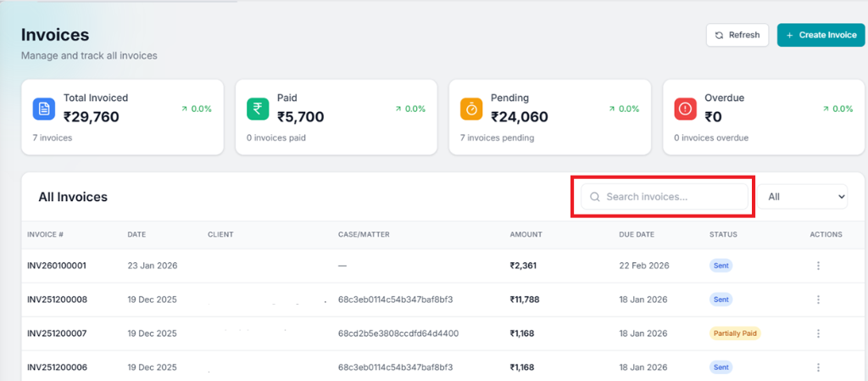This screenshot has height=381, width=868.
Task: Open actions menu for invoice INV251200008
Action: [818, 300]
